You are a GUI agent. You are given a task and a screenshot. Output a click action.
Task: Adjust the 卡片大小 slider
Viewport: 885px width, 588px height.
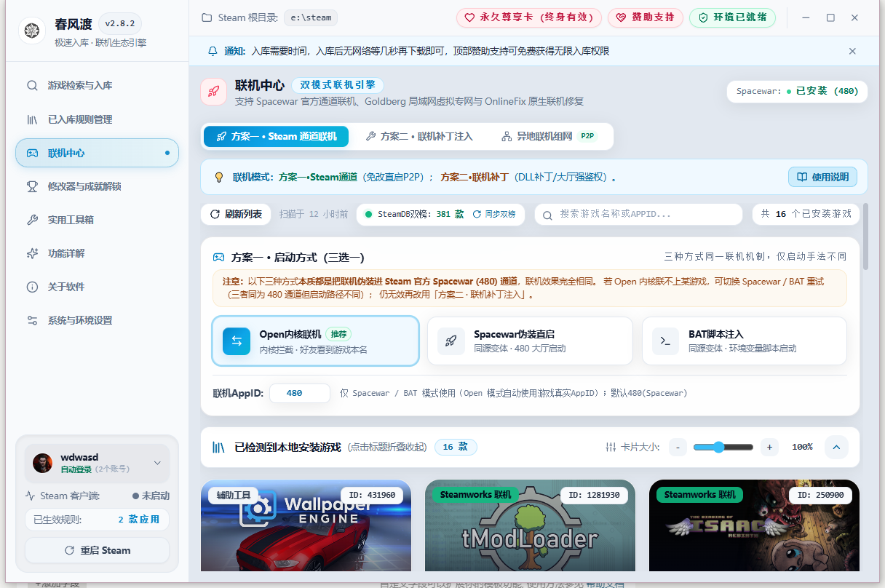pos(723,447)
